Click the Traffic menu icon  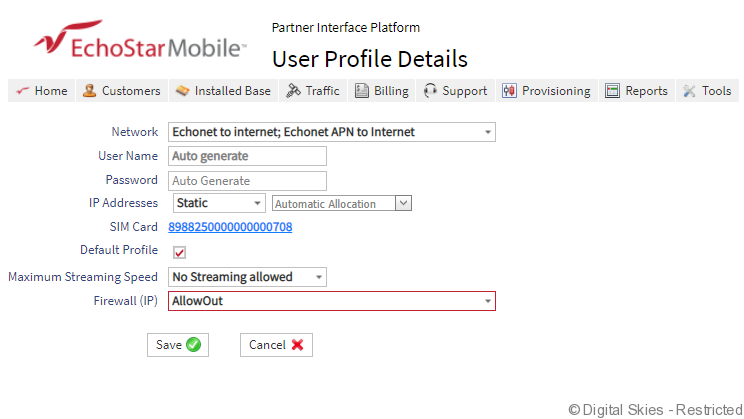point(293,91)
